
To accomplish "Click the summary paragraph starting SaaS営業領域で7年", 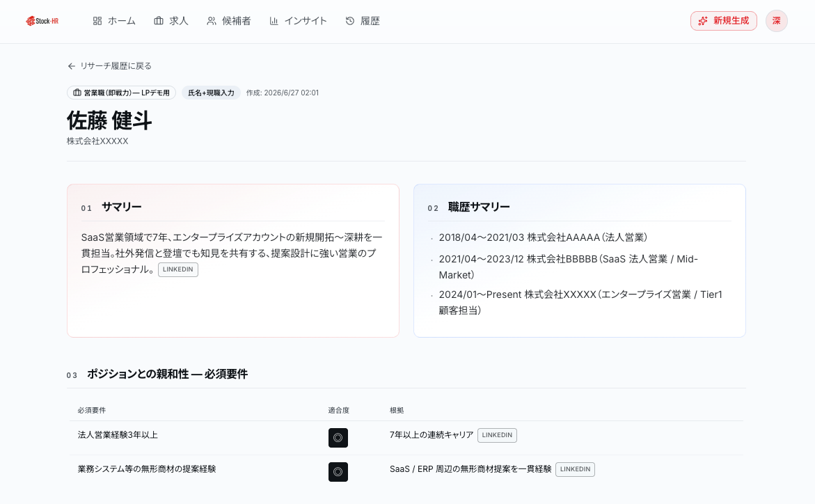I will click(231, 253).
